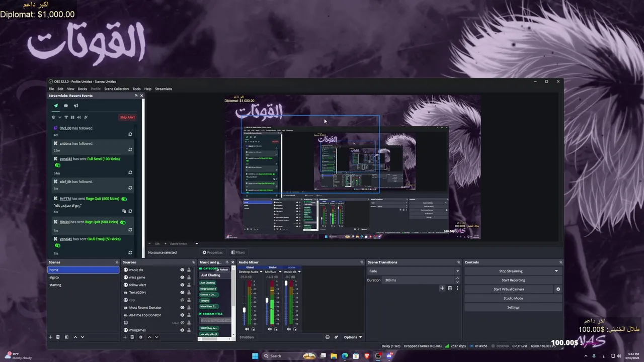Replay the Bin3sl Rage Quit alert
This screenshot has height=362, width=644.
point(130,230)
